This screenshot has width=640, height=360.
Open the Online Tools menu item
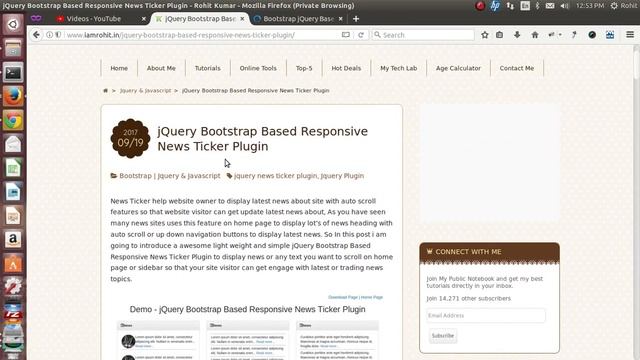[x=258, y=68]
